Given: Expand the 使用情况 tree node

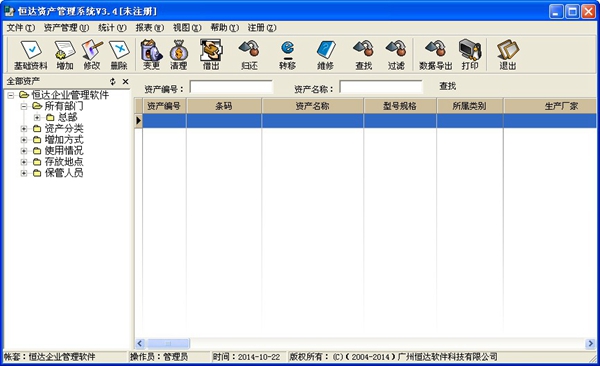Looking at the screenshot, I should (24, 151).
